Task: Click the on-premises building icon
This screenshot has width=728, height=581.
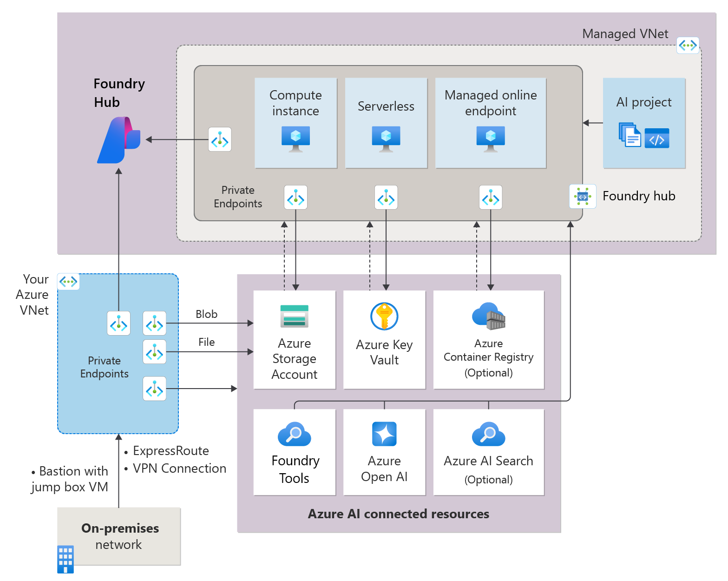Action: point(66,559)
